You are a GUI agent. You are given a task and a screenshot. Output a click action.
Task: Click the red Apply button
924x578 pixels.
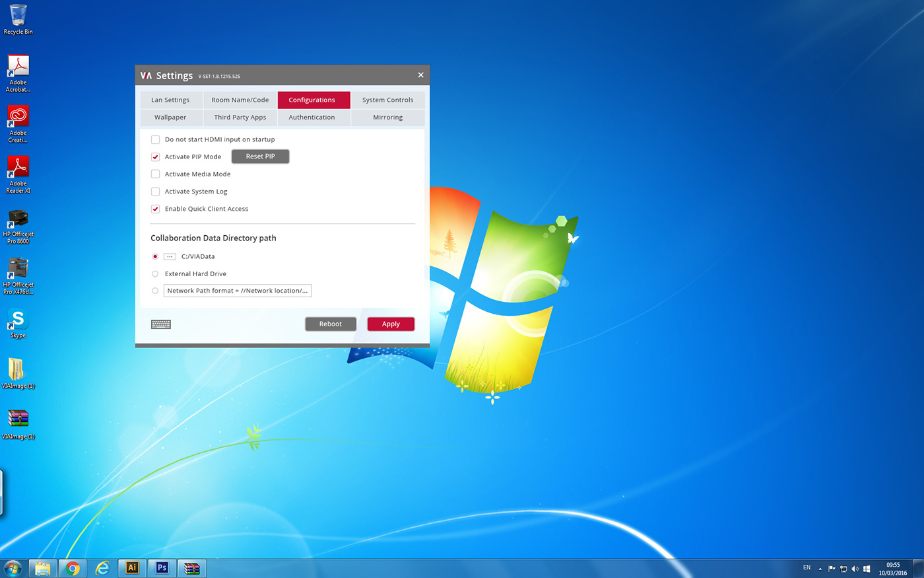pos(391,324)
